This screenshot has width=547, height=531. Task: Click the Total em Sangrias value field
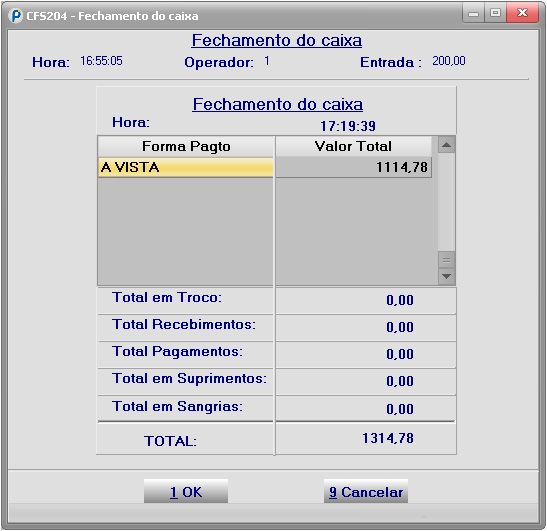click(366, 409)
